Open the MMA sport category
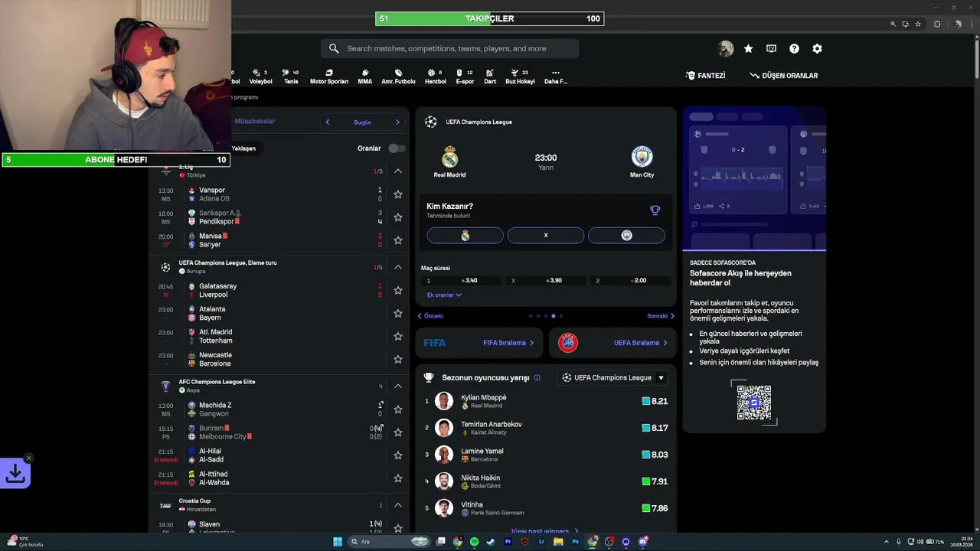980x551 pixels. click(365, 77)
